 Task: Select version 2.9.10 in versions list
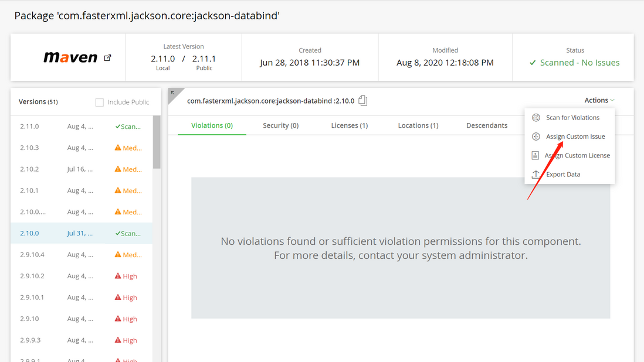(x=82, y=319)
